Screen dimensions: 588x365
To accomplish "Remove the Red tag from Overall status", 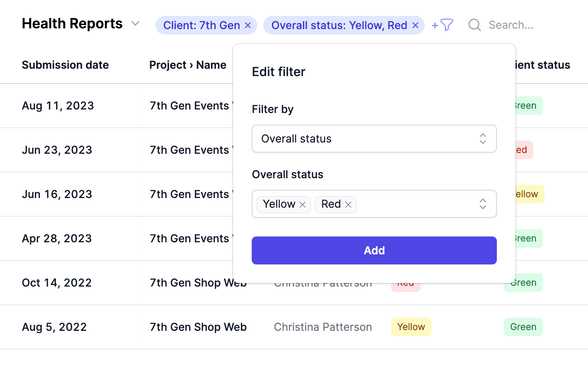I will [x=348, y=204].
